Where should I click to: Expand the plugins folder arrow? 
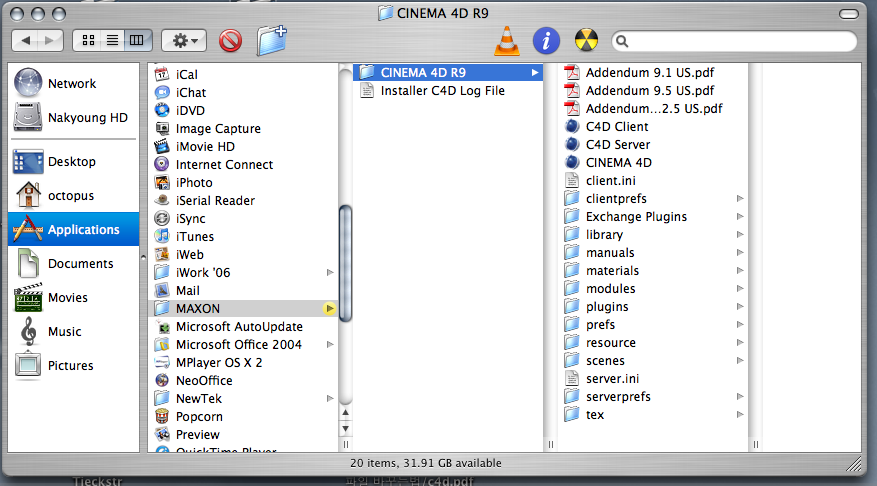740,306
